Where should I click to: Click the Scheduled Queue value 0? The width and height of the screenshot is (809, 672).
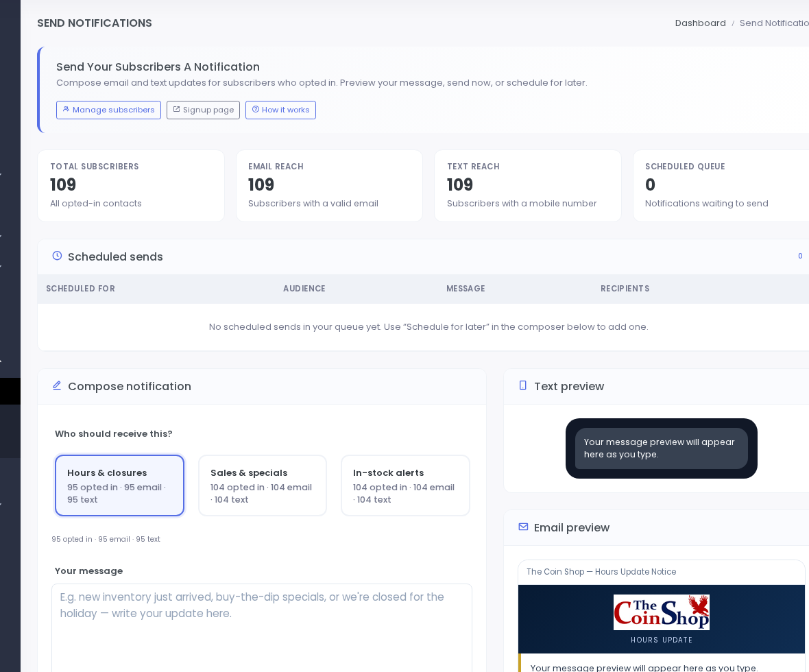click(650, 184)
